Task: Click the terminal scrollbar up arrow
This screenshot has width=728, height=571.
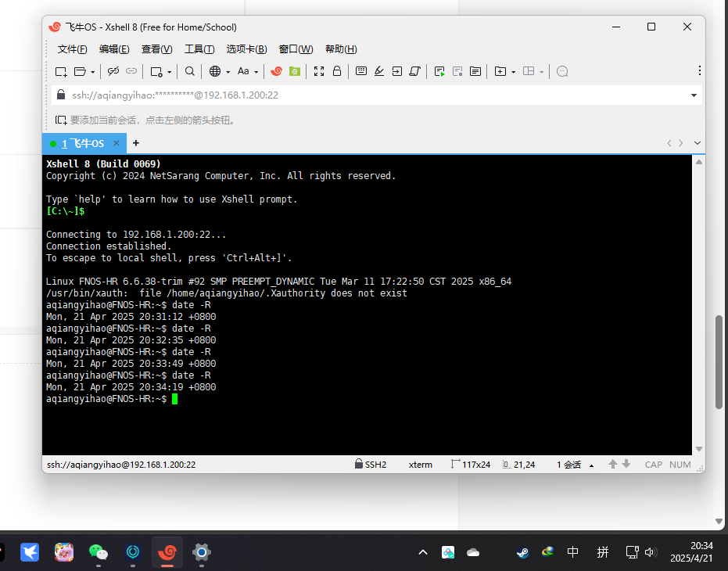Action: (699, 162)
